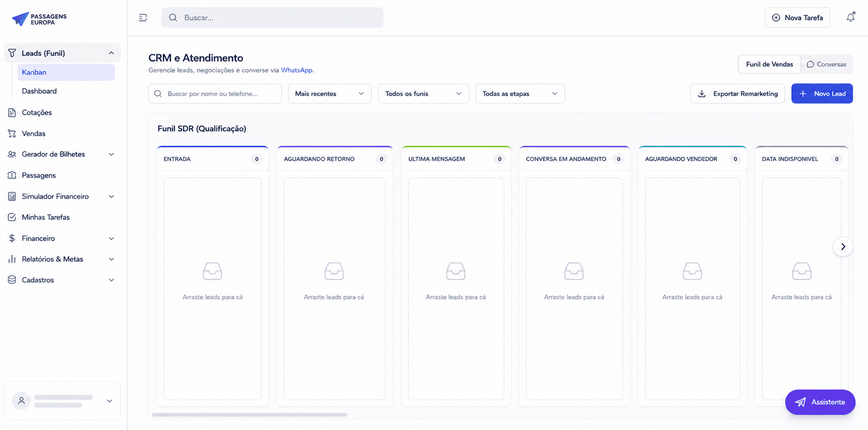Click the Simulador Financeiro calculator icon
Screen dimensions: 868x430
[x=12, y=196]
